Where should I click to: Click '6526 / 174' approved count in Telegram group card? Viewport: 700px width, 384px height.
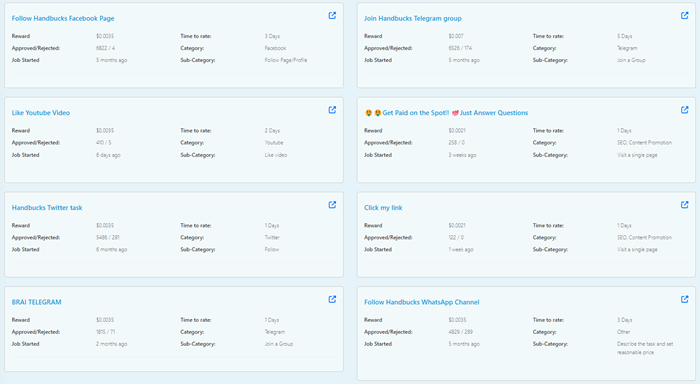coord(460,48)
